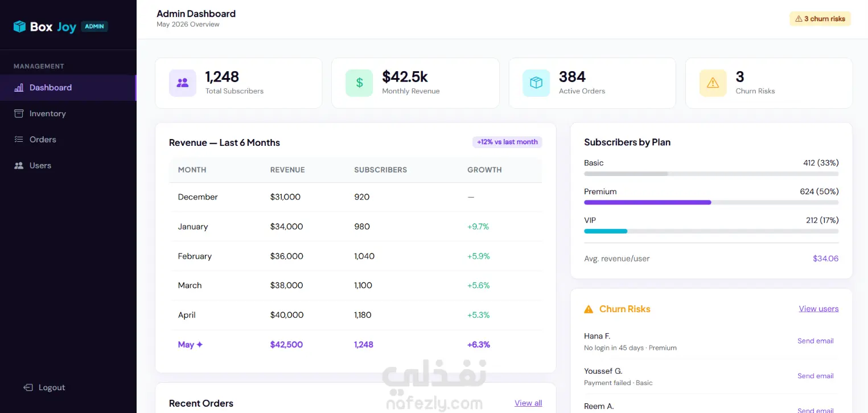Click the 624 (50%) Premium plan count

[x=819, y=191]
